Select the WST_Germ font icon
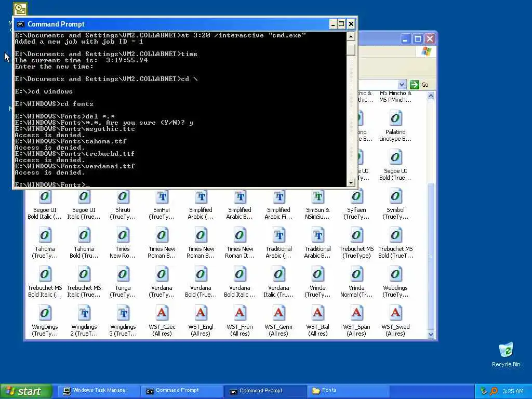 [x=278, y=313]
